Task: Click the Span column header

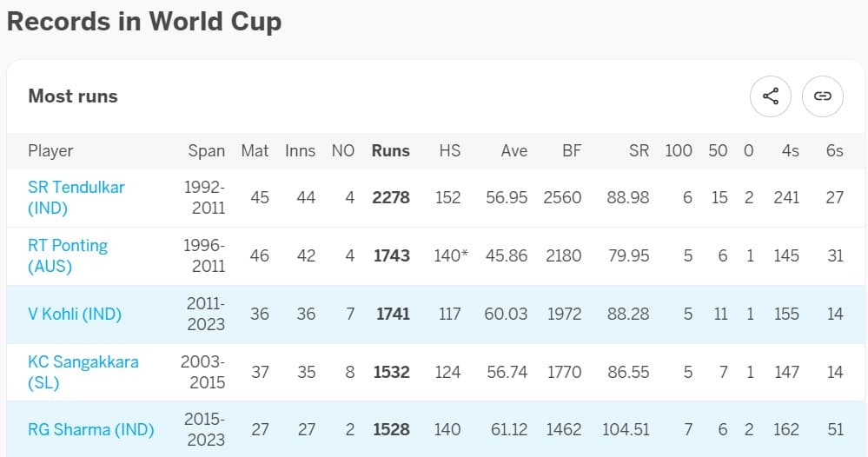Action: 206,150
